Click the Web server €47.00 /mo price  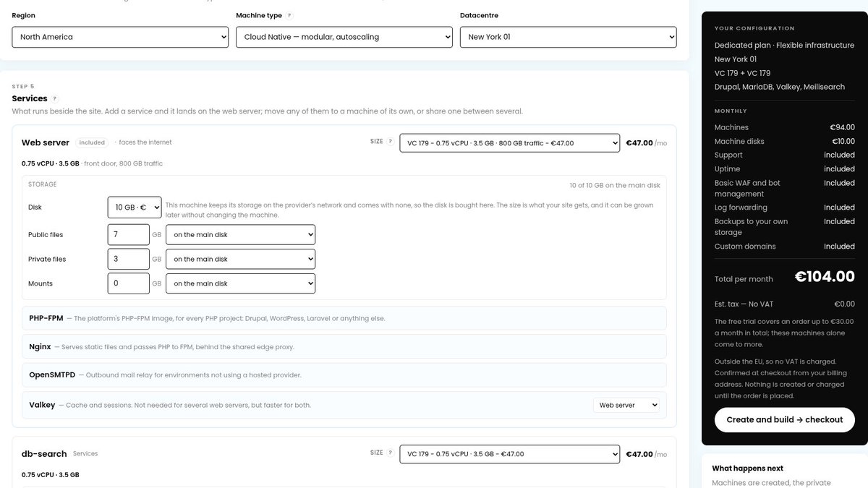point(646,143)
